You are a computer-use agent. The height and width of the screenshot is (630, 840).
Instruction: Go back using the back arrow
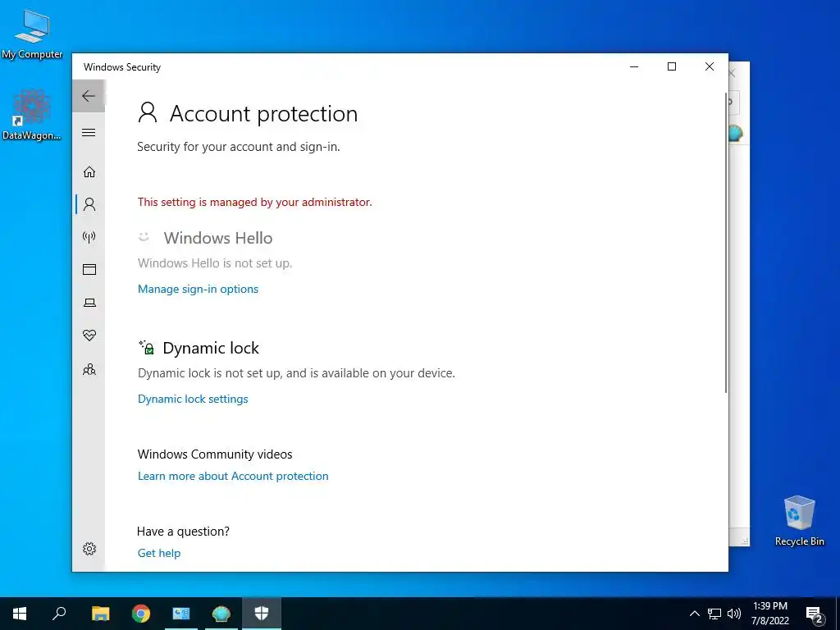(x=89, y=96)
